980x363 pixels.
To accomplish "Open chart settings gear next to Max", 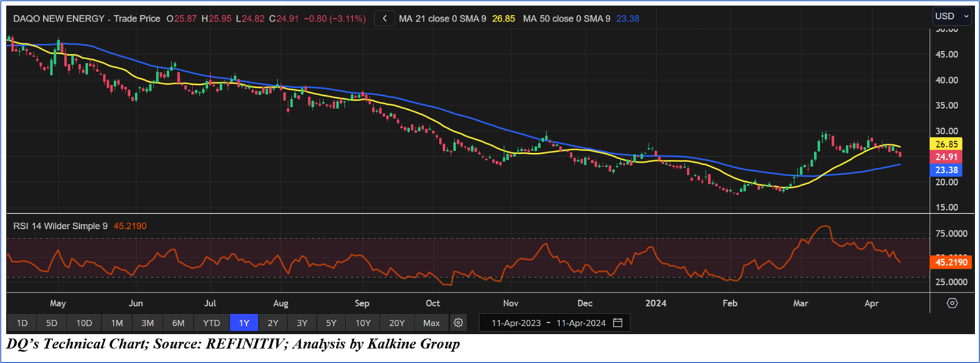I will (x=458, y=323).
